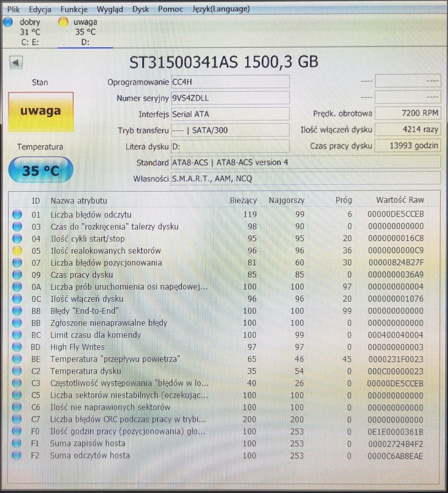This screenshot has width=448, height=493.
Task: Select the Suma odczytów hosta row
Action: [224, 455]
